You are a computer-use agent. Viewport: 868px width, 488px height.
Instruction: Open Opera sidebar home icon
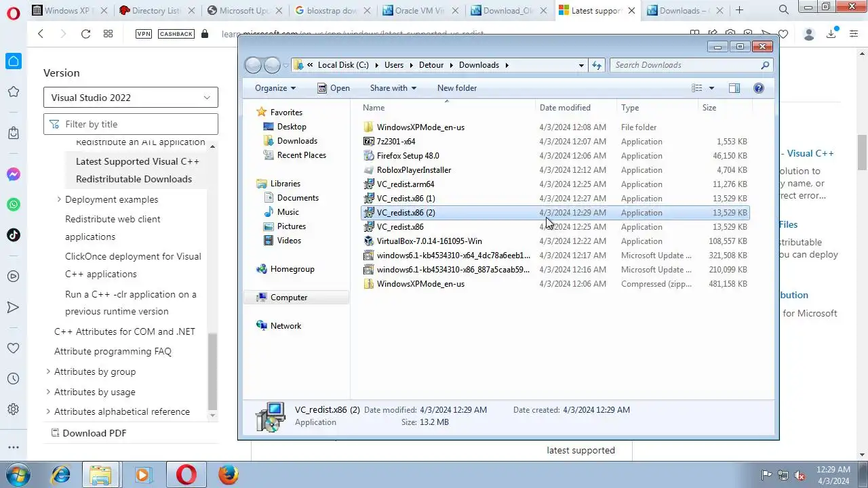pos(14,61)
